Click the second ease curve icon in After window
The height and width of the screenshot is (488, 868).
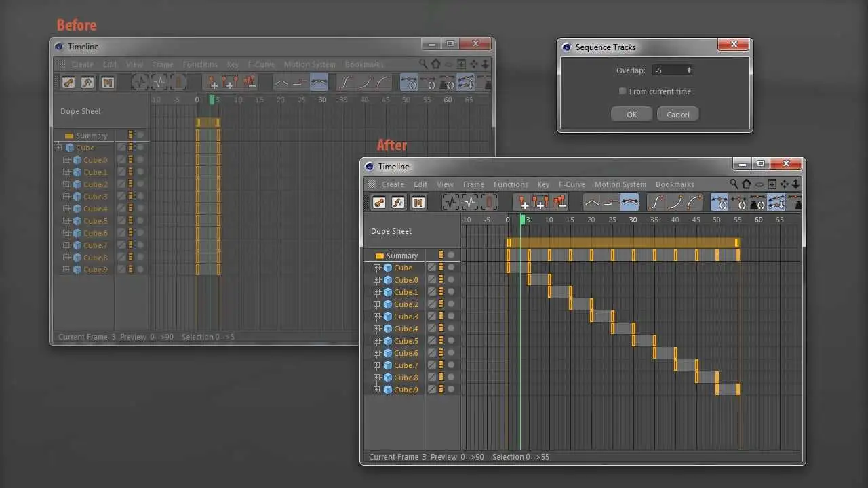point(675,202)
